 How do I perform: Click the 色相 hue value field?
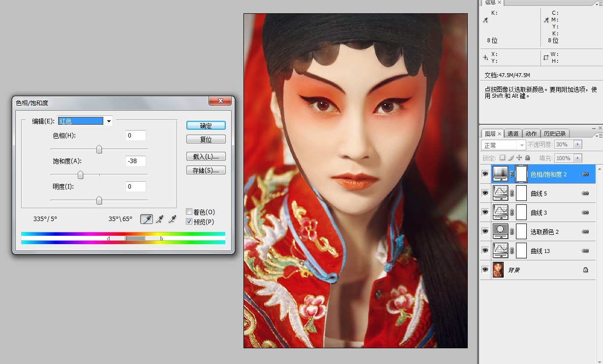135,136
